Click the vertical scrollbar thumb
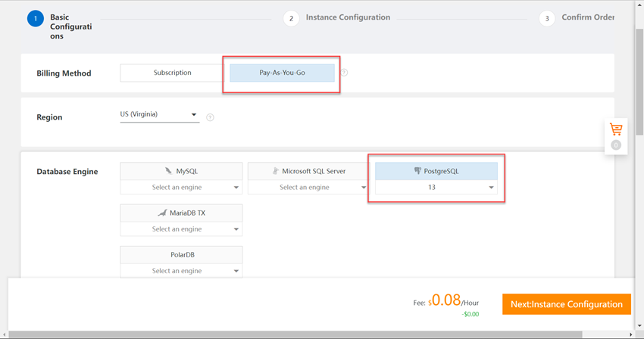 [639, 82]
